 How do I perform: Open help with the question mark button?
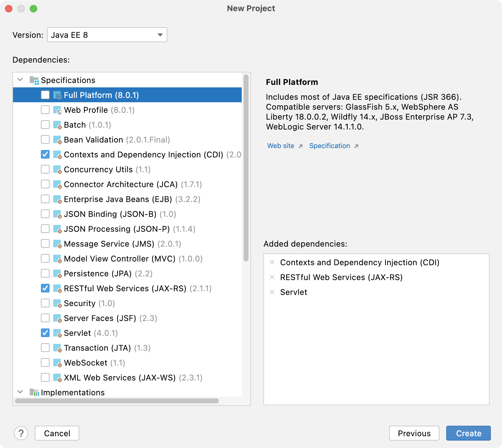coord(21,433)
